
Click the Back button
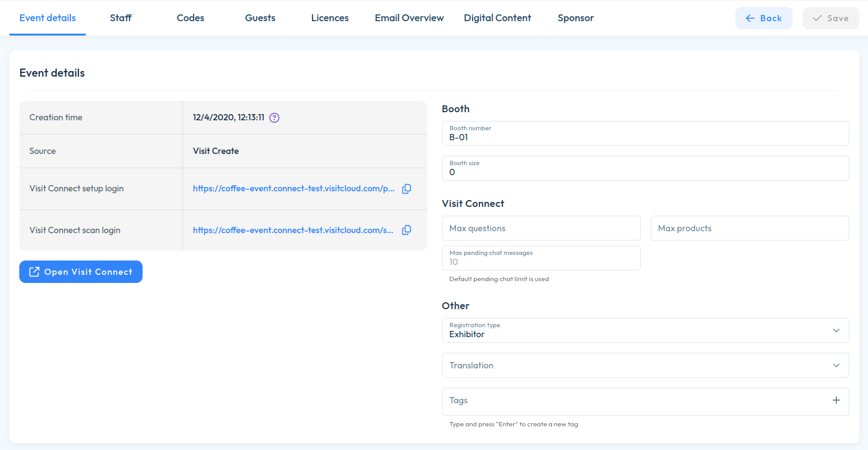coord(764,18)
